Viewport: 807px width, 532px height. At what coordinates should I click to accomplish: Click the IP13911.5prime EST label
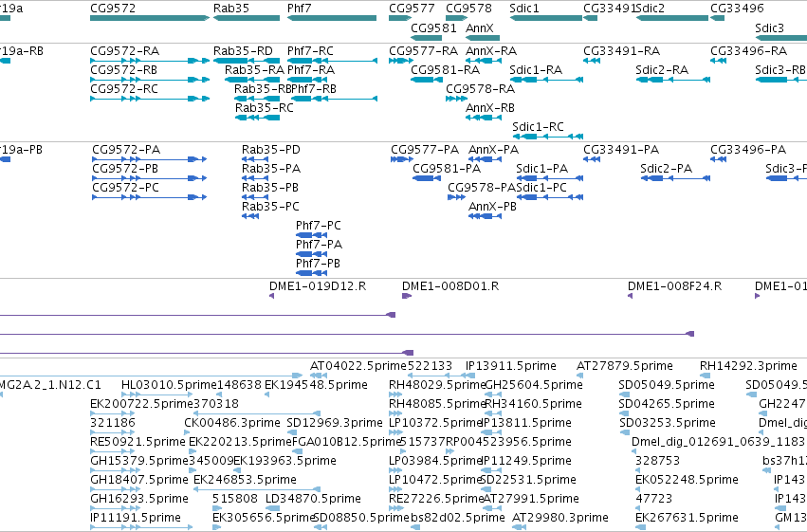click(x=510, y=366)
